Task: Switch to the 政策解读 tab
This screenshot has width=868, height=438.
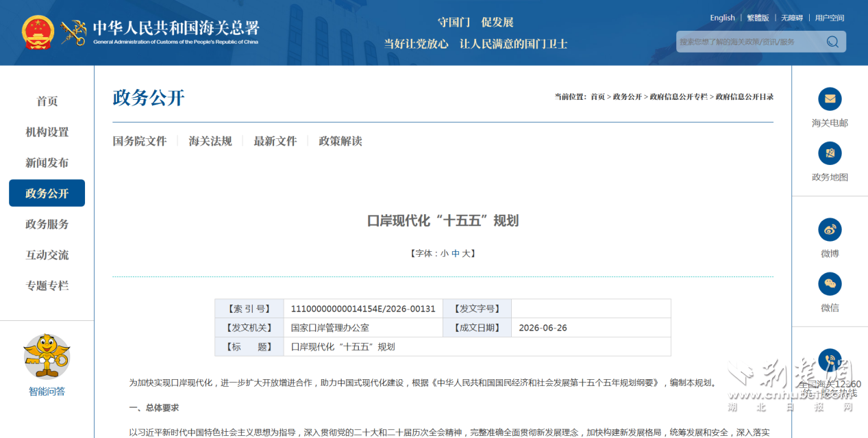Action: pyautogui.click(x=340, y=141)
